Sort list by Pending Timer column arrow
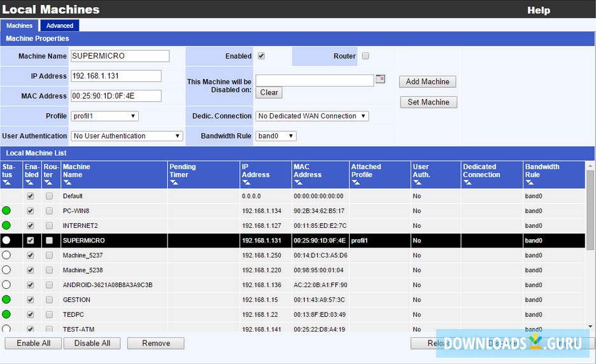This screenshot has height=364, width=596. point(174,183)
